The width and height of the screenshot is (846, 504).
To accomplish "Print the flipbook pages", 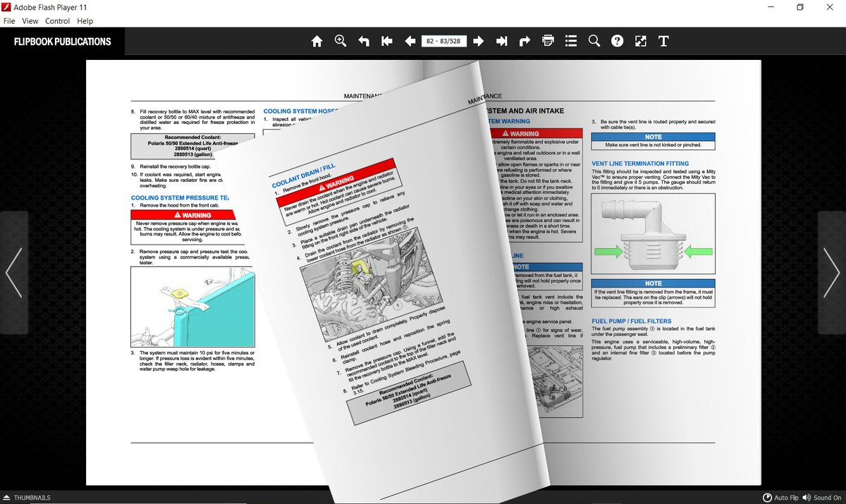I will coord(548,41).
